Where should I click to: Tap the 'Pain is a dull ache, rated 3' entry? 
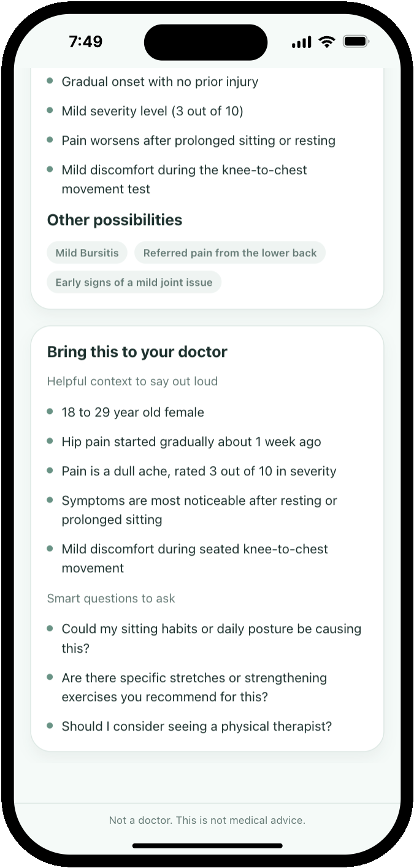(199, 470)
